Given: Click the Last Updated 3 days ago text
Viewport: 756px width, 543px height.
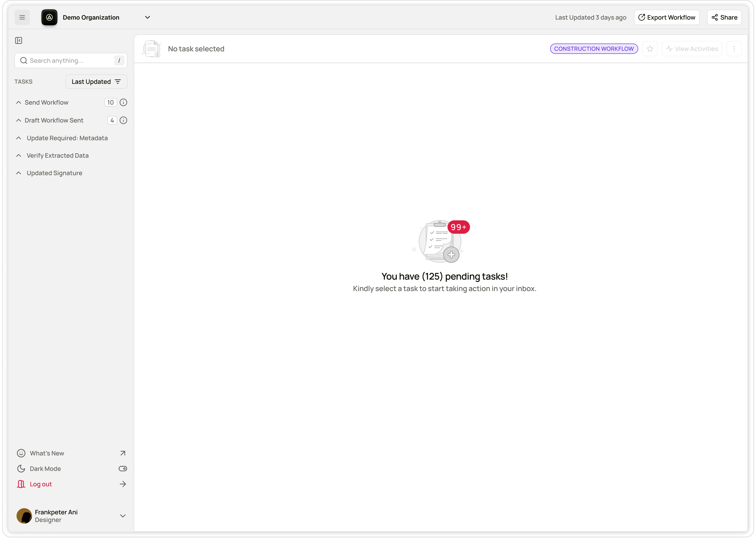Looking at the screenshot, I should click(590, 17).
